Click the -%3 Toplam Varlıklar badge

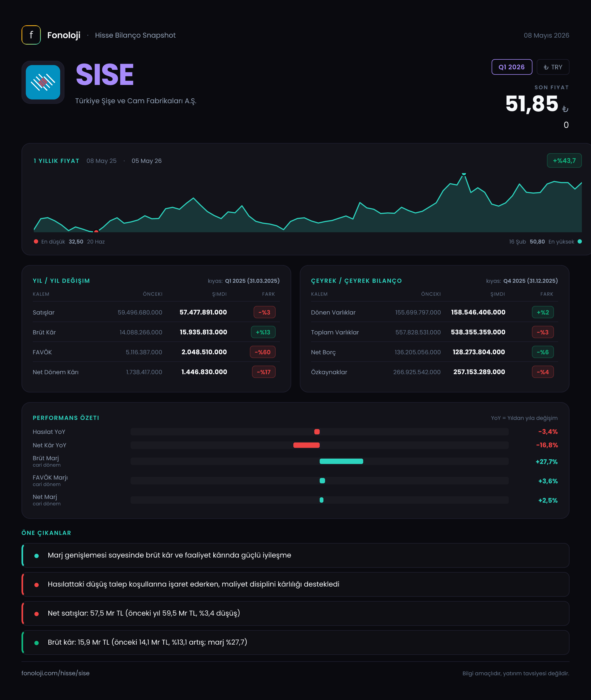pos(543,332)
